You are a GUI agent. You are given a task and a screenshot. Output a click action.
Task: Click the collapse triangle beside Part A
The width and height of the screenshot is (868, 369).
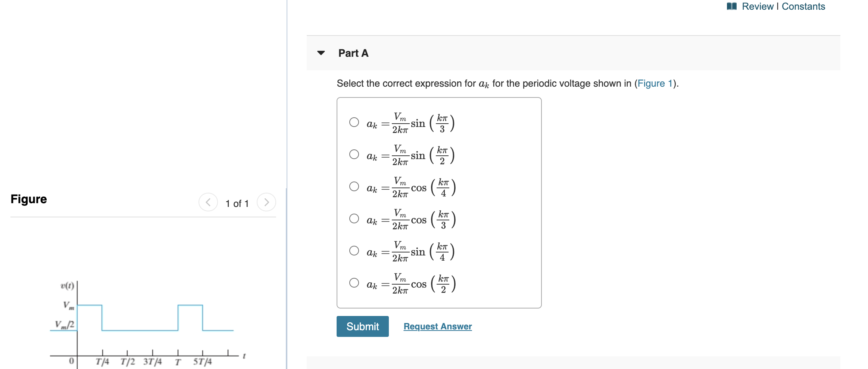click(x=320, y=53)
